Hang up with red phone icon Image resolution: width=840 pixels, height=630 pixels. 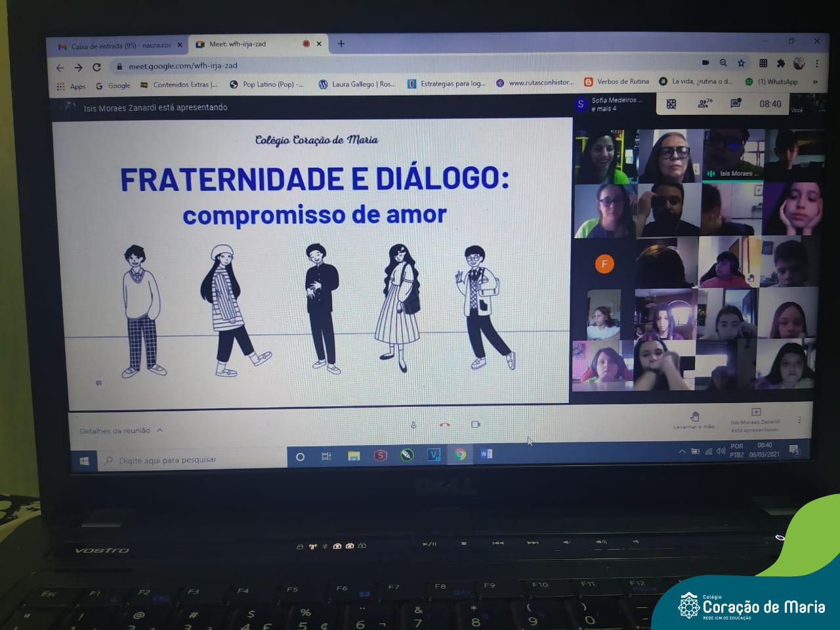(444, 425)
